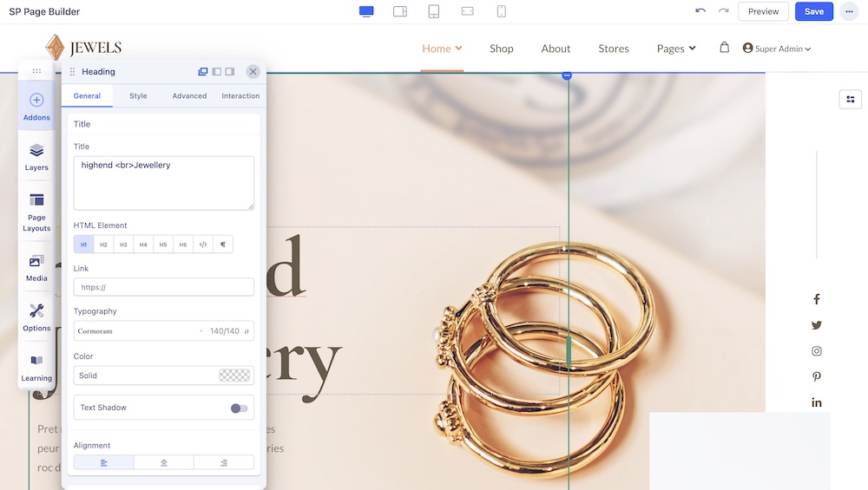Click the Preview button

[x=763, y=11]
